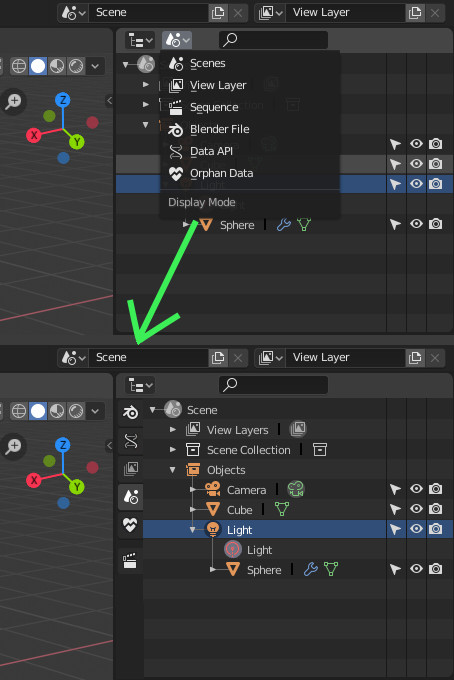This screenshot has width=454, height=680.
Task: Click zoom magnifier icon in lower viewport
Action: pyautogui.click(x=13, y=446)
